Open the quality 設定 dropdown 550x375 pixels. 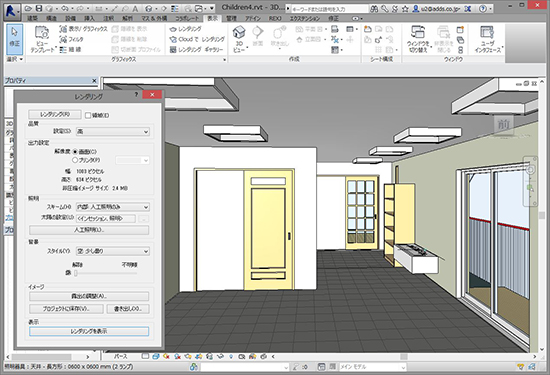pyautogui.click(x=113, y=132)
